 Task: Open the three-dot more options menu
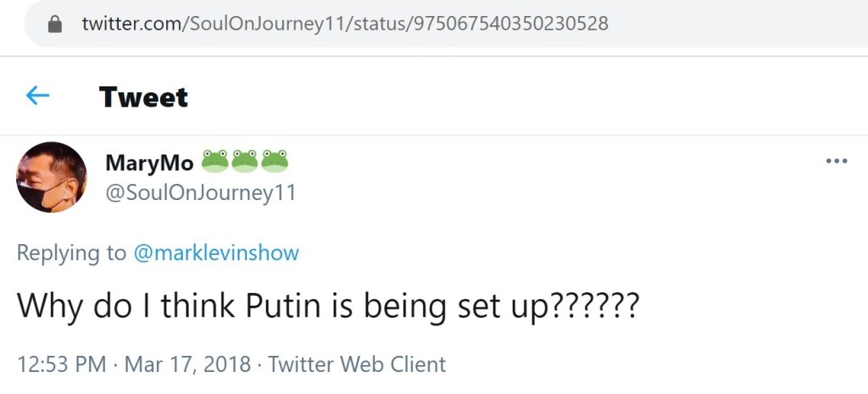pos(836,162)
